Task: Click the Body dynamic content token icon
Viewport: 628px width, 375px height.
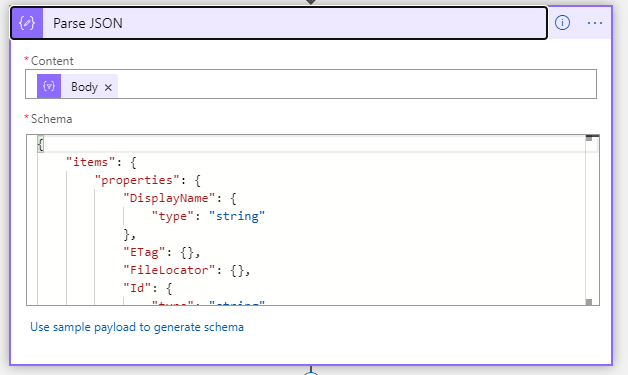Action: [49, 86]
